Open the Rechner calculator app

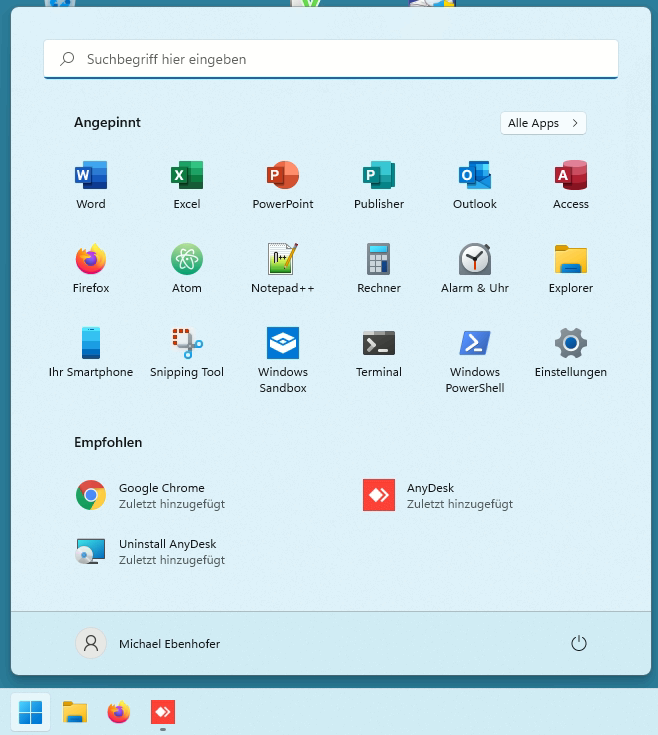[x=379, y=269]
